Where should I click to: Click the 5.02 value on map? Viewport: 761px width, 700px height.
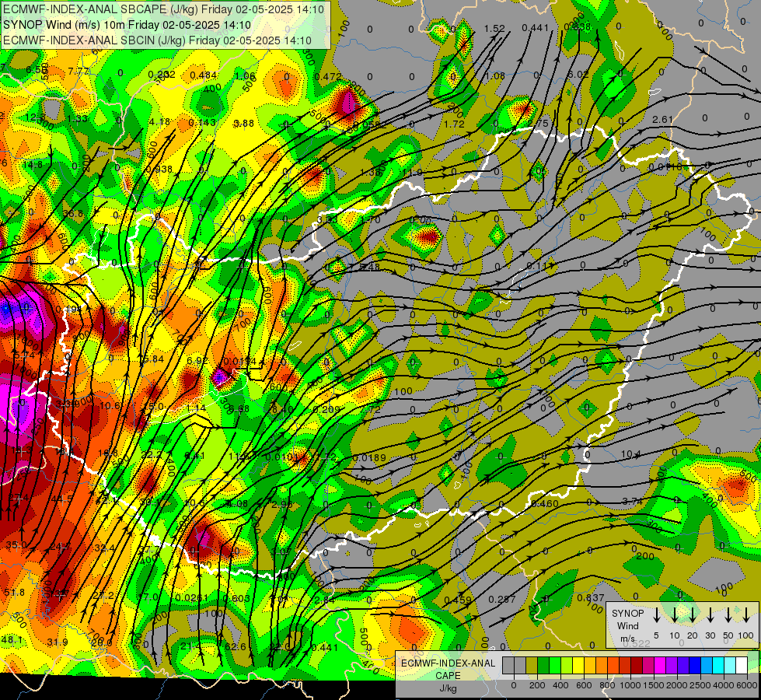tap(578, 75)
